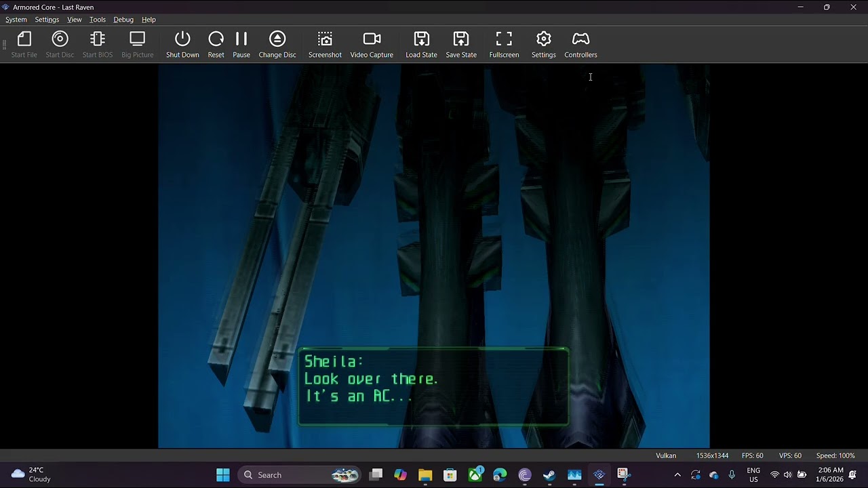Open the Save State menu
This screenshot has height=488, width=868.
coord(461,45)
